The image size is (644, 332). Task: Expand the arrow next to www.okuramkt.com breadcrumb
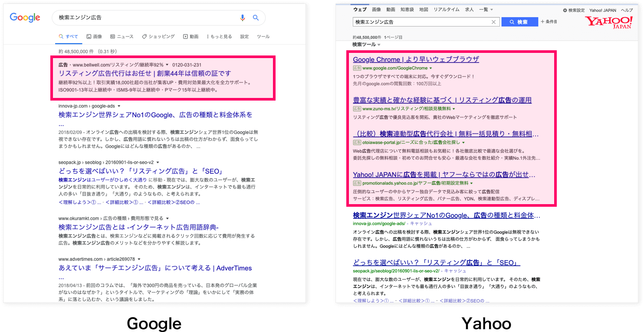click(168, 218)
